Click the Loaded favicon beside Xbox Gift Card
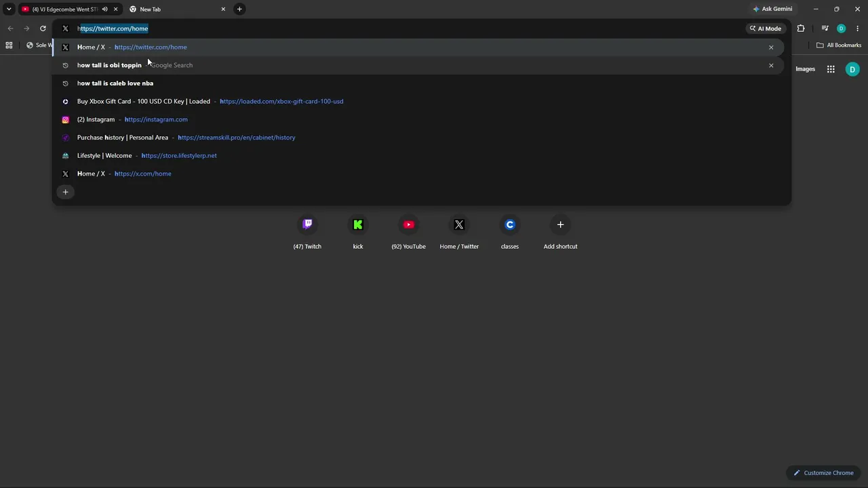 [65, 102]
